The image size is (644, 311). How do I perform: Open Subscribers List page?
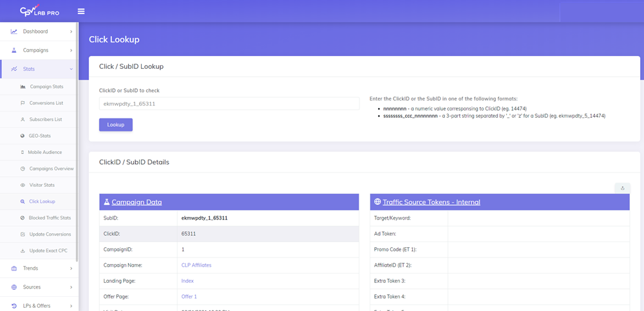click(46, 120)
